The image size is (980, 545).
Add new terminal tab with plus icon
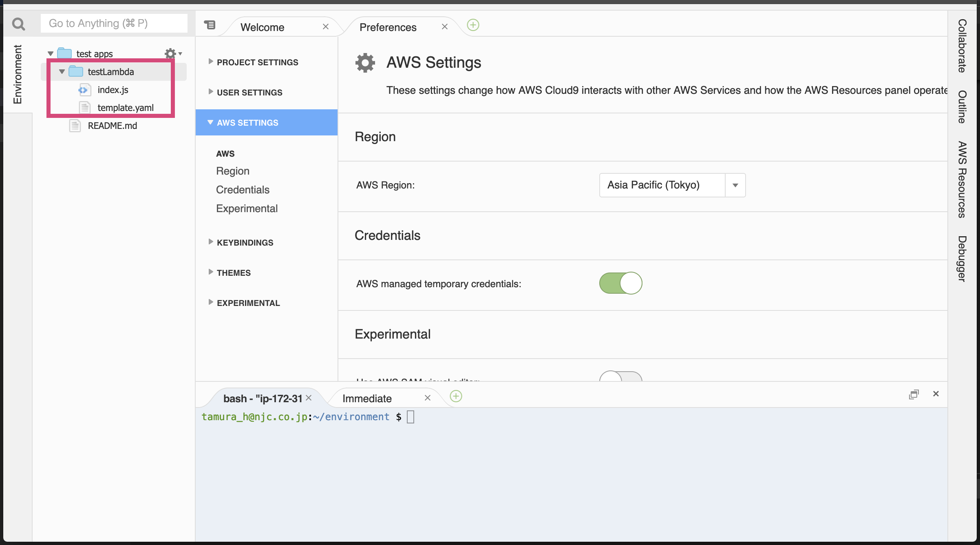tap(456, 396)
